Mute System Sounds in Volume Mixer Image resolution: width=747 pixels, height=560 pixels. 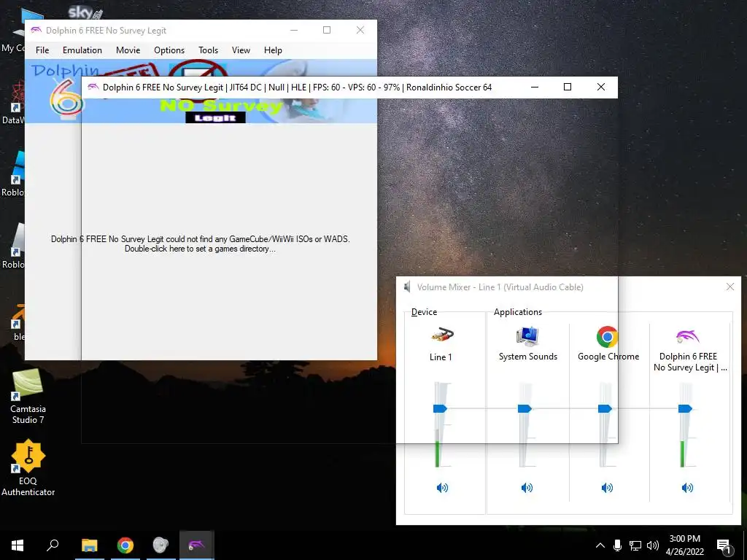pyautogui.click(x=527, y=488)
